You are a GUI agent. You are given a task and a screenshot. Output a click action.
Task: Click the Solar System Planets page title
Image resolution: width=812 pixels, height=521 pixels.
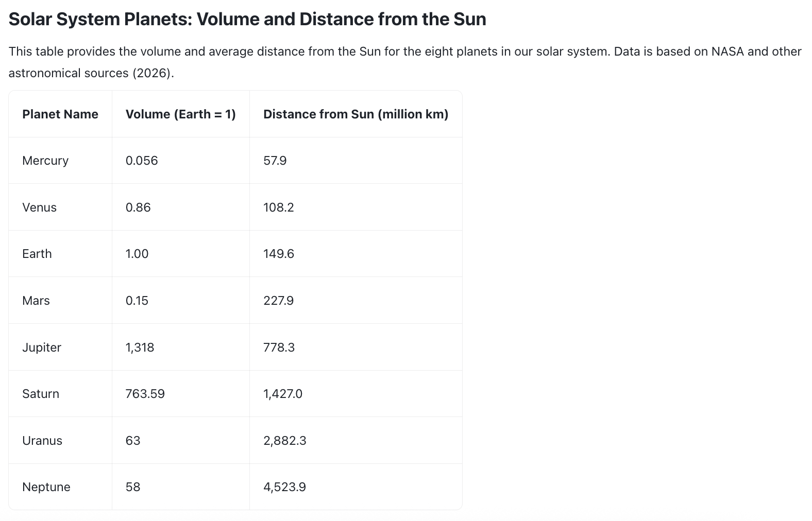click(x=247, y=20)
